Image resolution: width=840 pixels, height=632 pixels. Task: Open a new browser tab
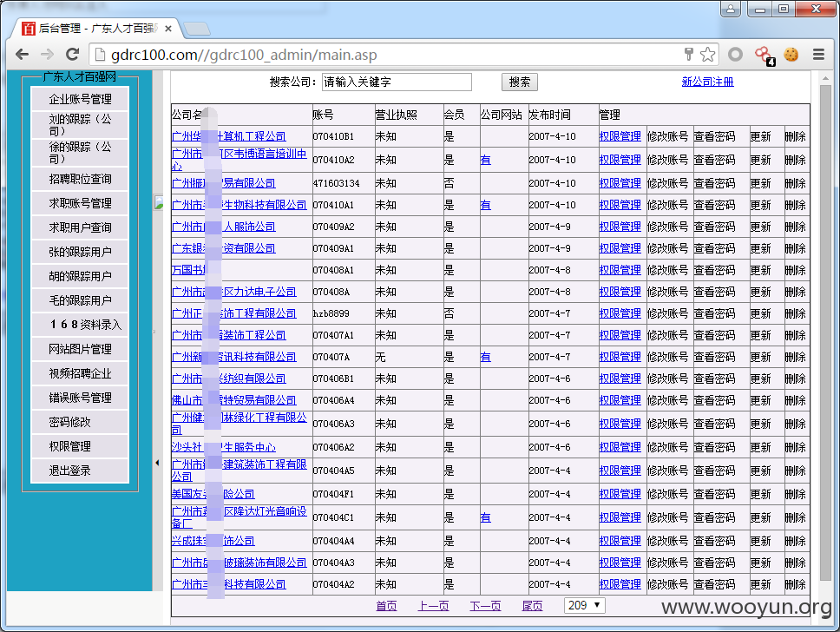196,29
